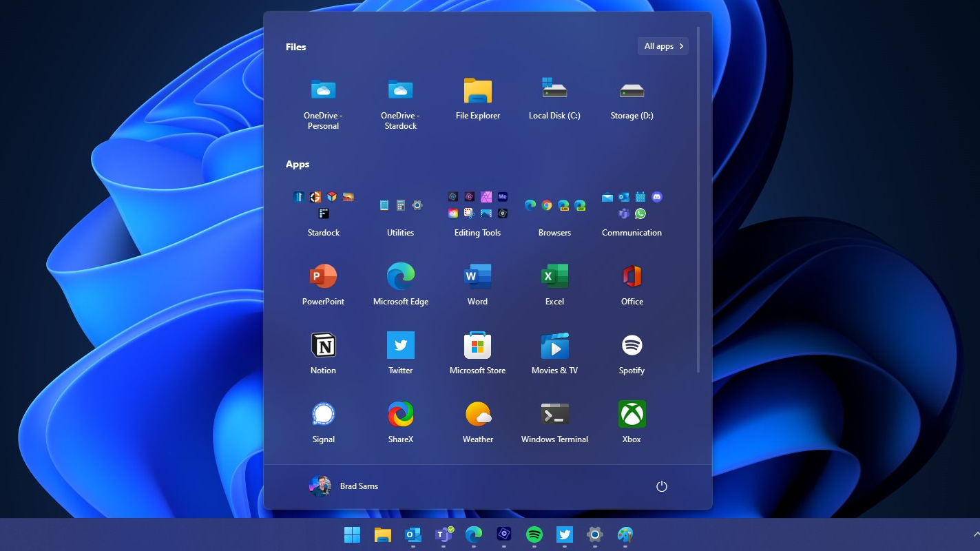Open the Brad Sams account menu
The width and height of the screenshot is (980, 551).
tap(344, 486)
